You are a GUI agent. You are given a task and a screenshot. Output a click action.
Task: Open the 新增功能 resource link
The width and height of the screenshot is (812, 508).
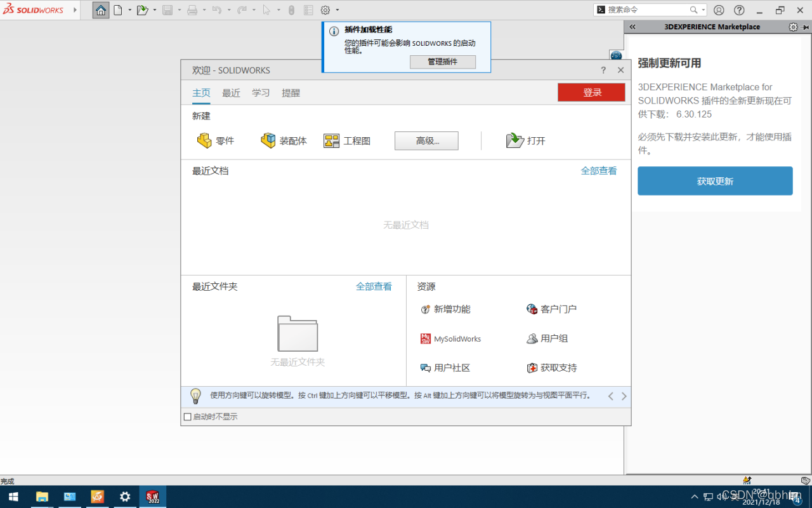[x=445, y=309]
